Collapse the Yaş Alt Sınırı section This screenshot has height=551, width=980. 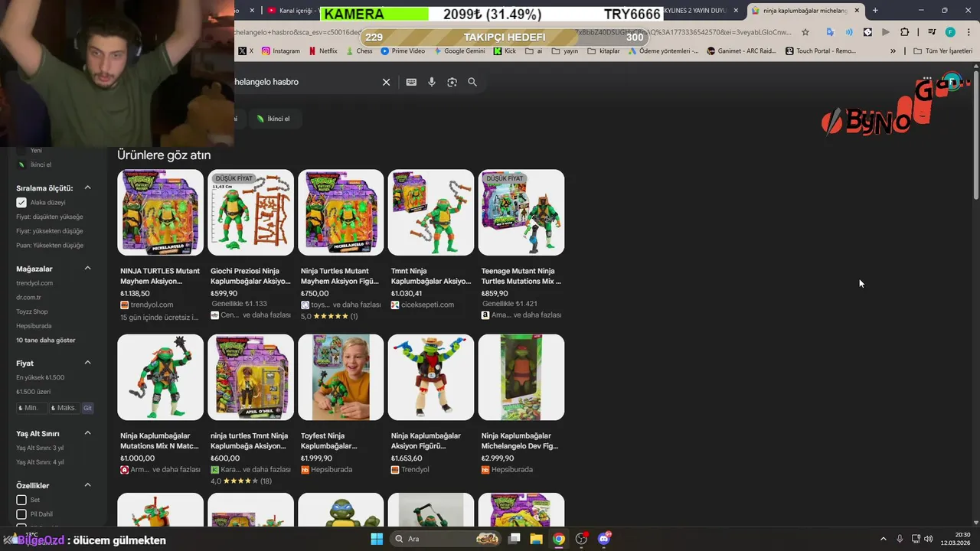click(x=87, y=433)
